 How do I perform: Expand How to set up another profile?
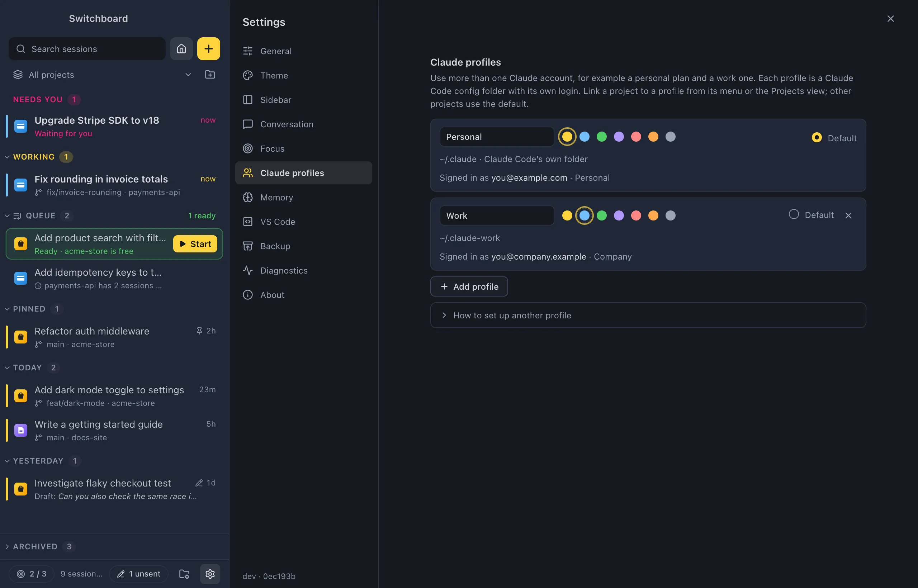tap(648, 316)
